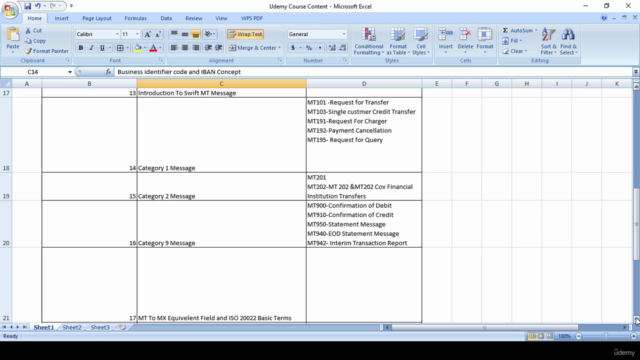640x360 pixels.
Task: Open Format as Table gallery
Action: click(398, 41)
